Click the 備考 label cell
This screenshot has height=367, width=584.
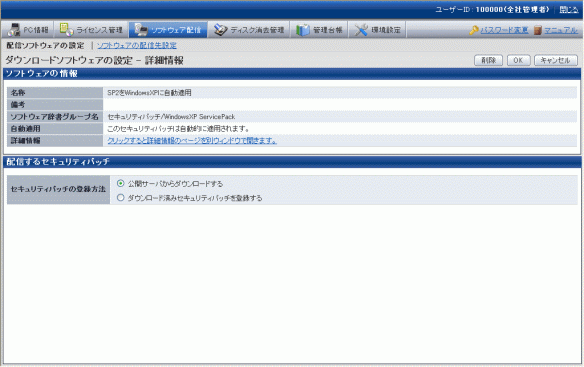click(x=55, y=105)
